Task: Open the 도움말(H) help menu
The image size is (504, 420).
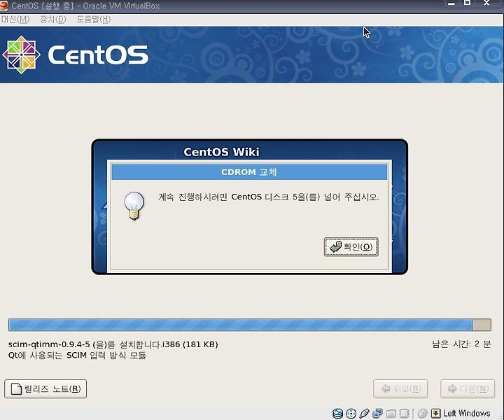Action: point(94,20)
